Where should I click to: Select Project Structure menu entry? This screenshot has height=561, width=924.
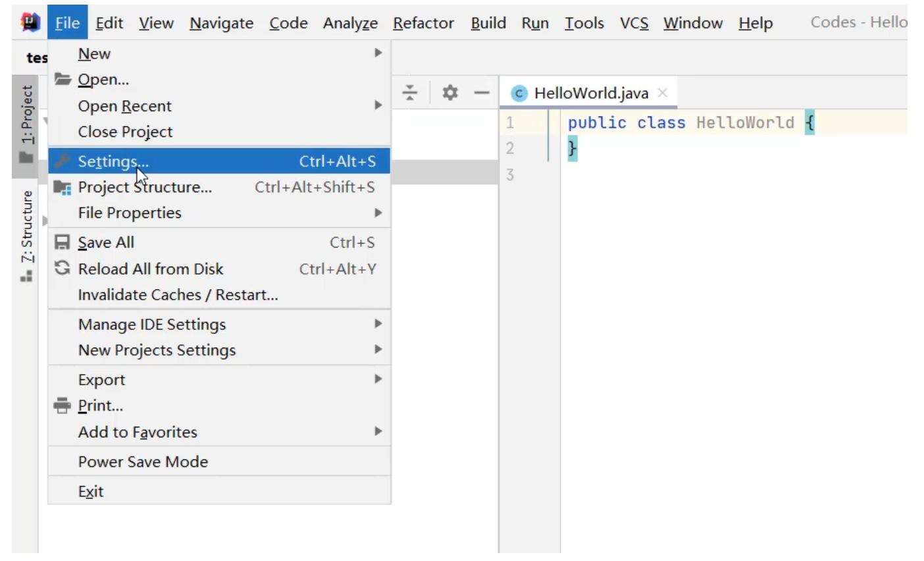pos(145,187)
